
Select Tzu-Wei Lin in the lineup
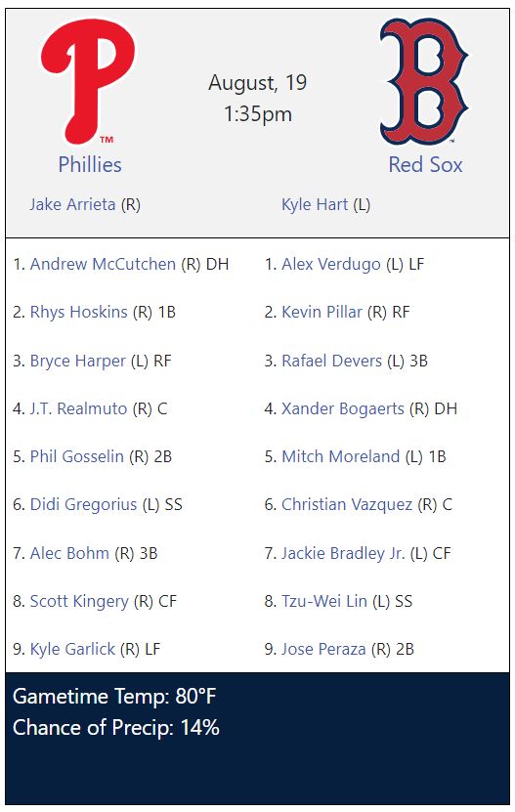pos(324,601)
